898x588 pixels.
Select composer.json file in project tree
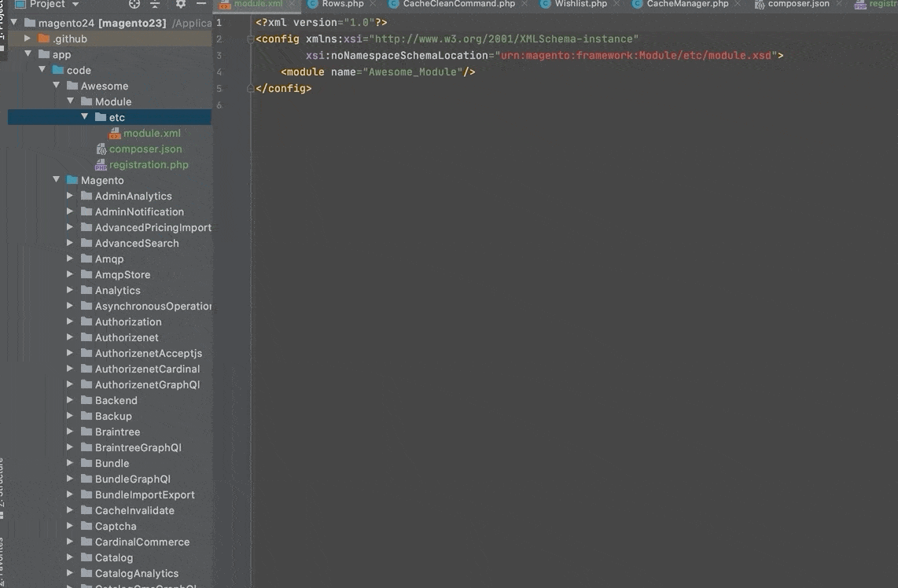(145, 149)
